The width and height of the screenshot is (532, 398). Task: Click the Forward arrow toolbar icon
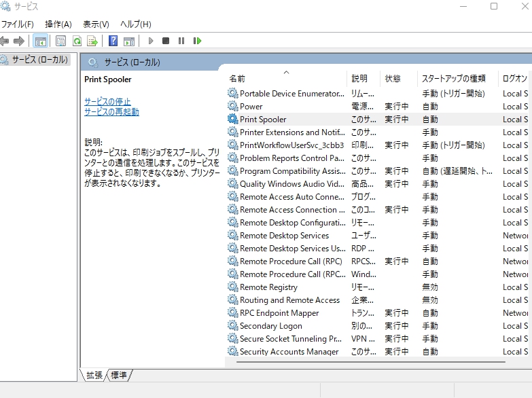pyautogui.click(x=19, y=41)
